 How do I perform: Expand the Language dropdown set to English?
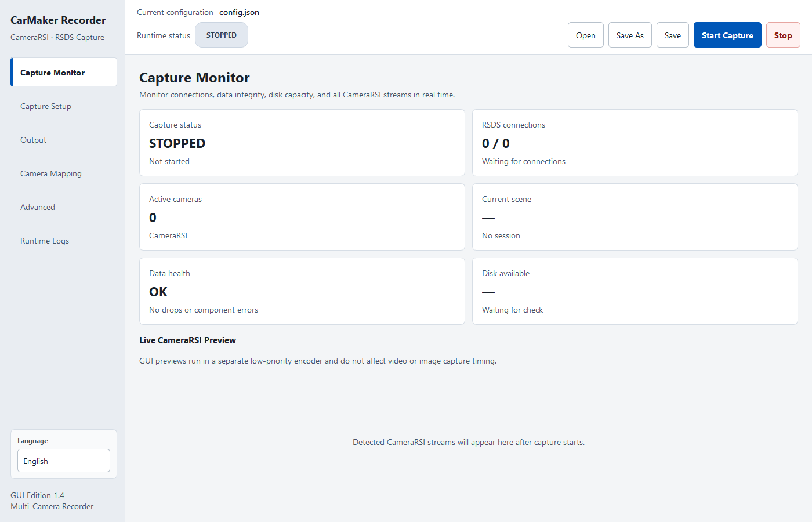64,461
